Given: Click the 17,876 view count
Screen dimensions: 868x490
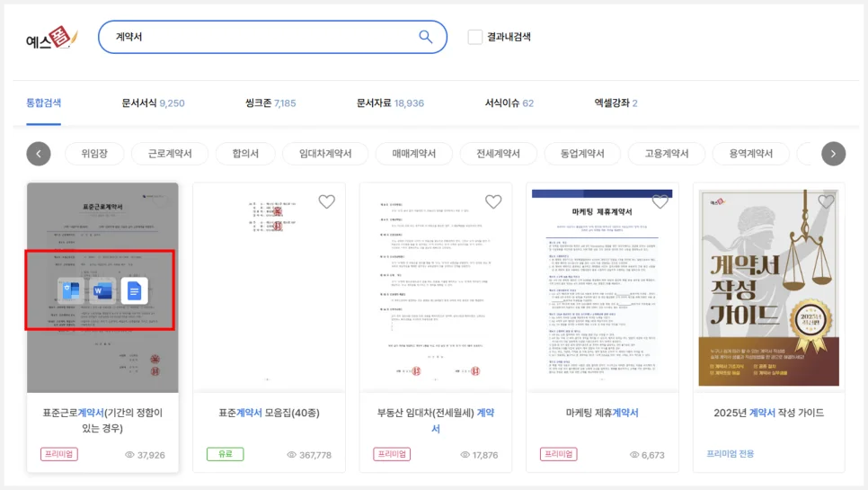Looking at the screenshot, I should [x=485, y=455].
